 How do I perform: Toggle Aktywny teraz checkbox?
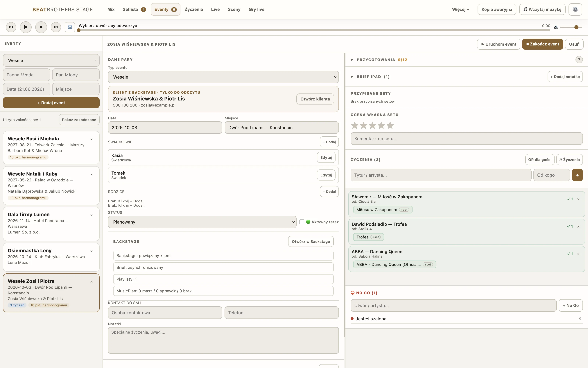click(302, 222)
